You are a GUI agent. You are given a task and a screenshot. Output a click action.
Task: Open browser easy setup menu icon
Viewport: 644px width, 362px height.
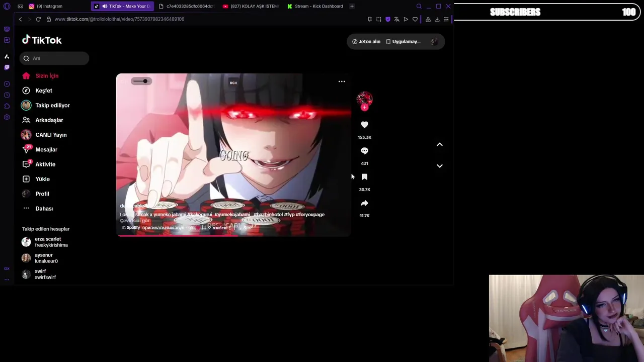[446, 19]
